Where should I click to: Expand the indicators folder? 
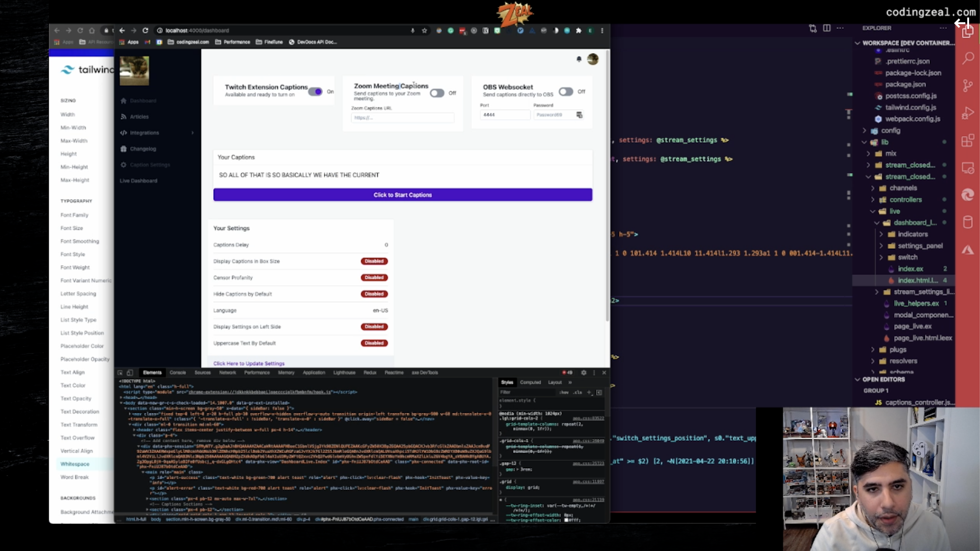881,234
